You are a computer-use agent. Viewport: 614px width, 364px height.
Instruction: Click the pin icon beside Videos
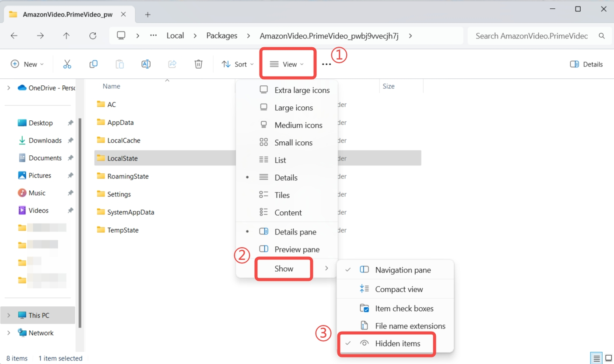tap(70, 210)
